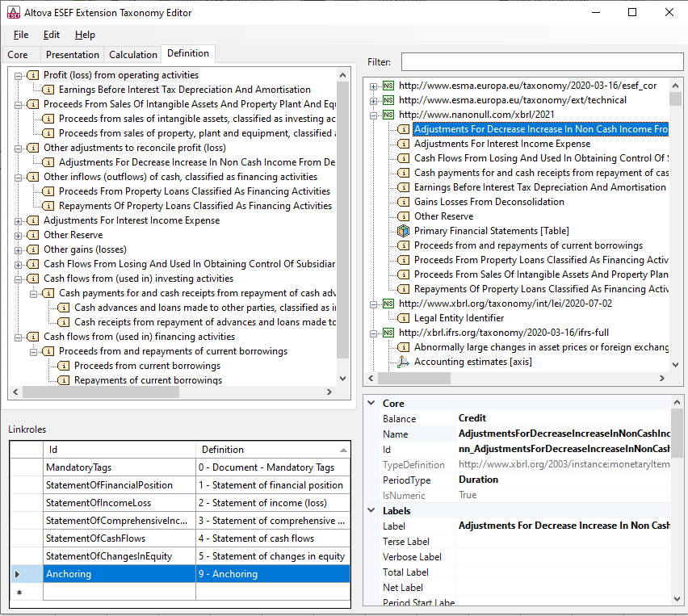Switch to the Presentation tab
Image resolution: width=688 pixels, height=616 pixels.
(x=72, y=55)
